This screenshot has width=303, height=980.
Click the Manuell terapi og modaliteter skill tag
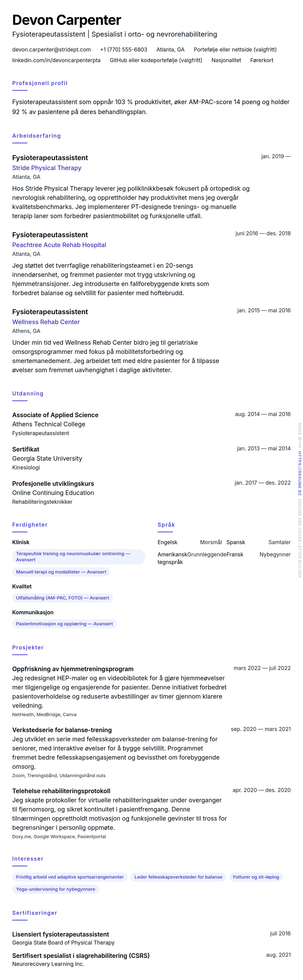pos(61,572)
